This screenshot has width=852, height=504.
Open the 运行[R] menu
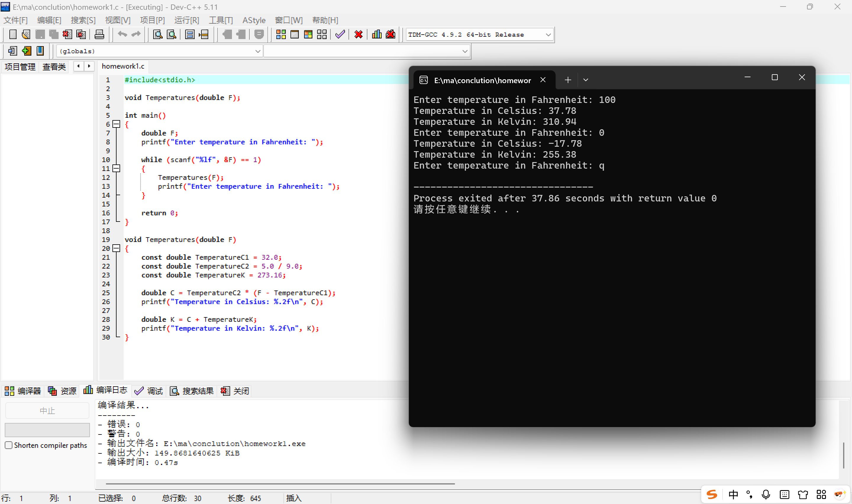[186, 20]
